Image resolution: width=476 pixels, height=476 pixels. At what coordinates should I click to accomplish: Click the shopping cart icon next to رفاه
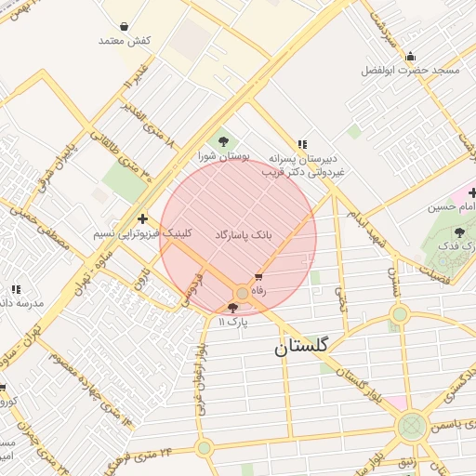coord(258,276)
